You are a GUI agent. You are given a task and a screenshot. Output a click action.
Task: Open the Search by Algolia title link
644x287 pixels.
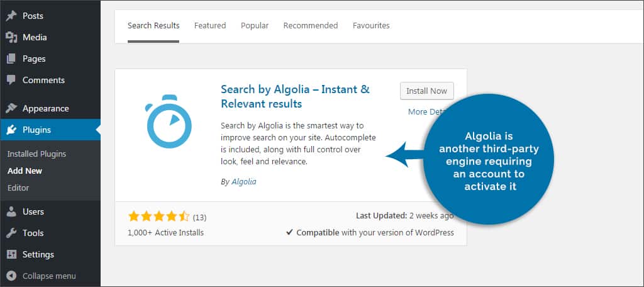(x=296, y=97)
